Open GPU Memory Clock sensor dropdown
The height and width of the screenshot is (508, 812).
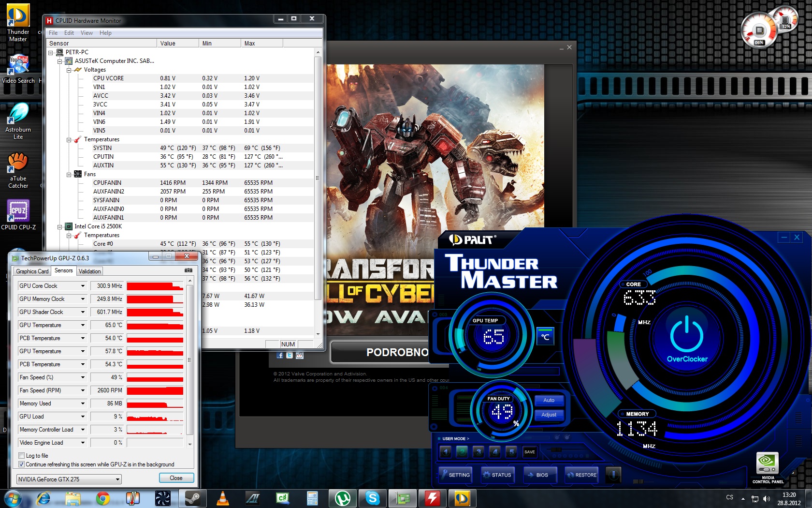[x=83, y=299]
